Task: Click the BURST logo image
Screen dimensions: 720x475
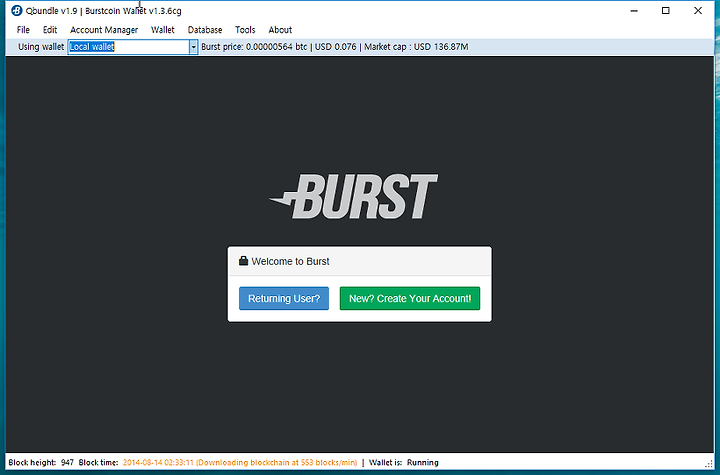Action: pyautogui.click(x=354, y=196)
